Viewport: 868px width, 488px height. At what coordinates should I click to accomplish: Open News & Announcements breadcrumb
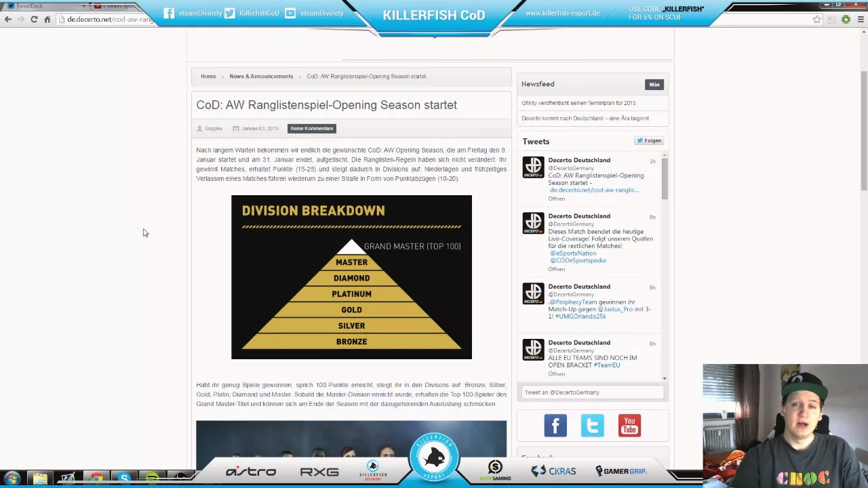pyautogui.click(x=261, y=77)
